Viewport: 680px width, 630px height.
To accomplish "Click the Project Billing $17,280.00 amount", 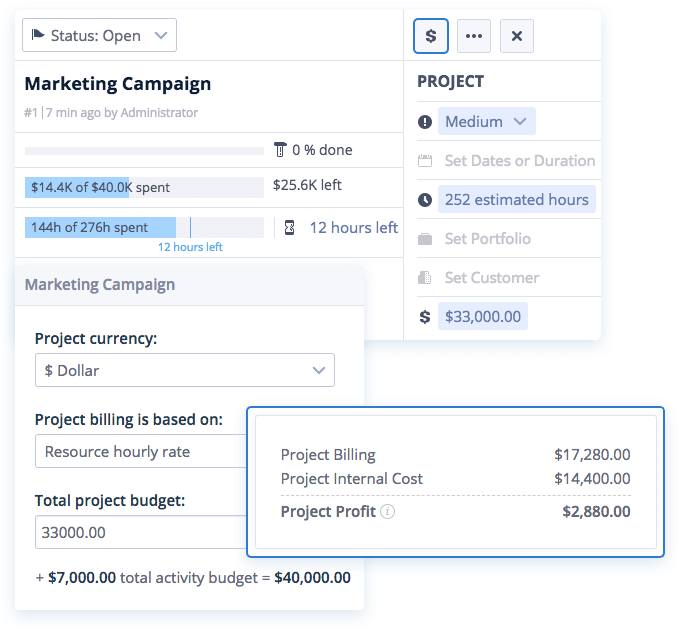I will point(592,455).
